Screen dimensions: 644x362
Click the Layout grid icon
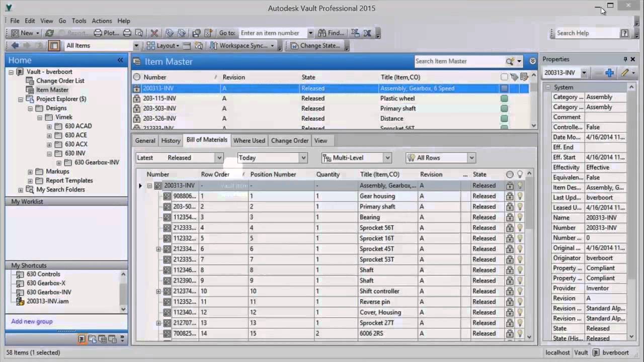(150, 46)
